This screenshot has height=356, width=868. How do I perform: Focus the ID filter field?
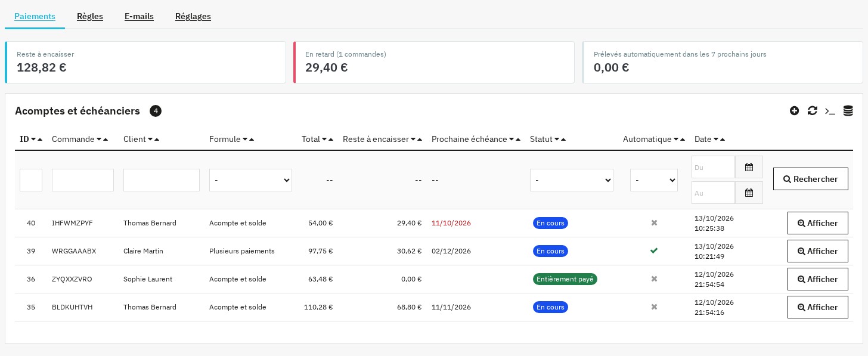[31, 180]
